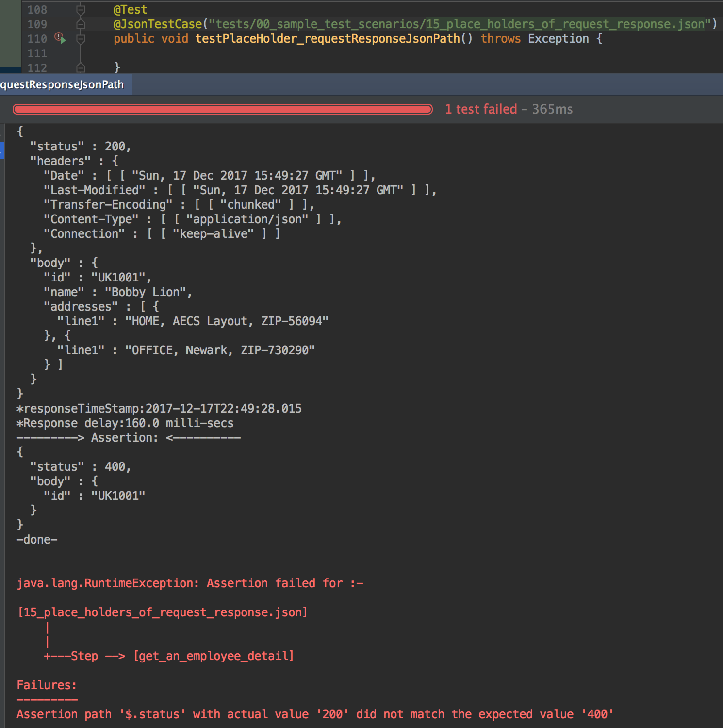723x728 pixels.
Task: Click the folding marker next to @Test
Action: click(81, 9)
